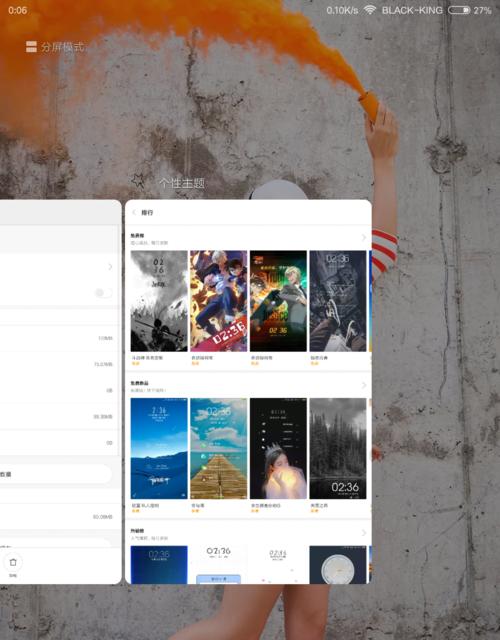Expand the third theme ranking section chevron

[363, 533]
